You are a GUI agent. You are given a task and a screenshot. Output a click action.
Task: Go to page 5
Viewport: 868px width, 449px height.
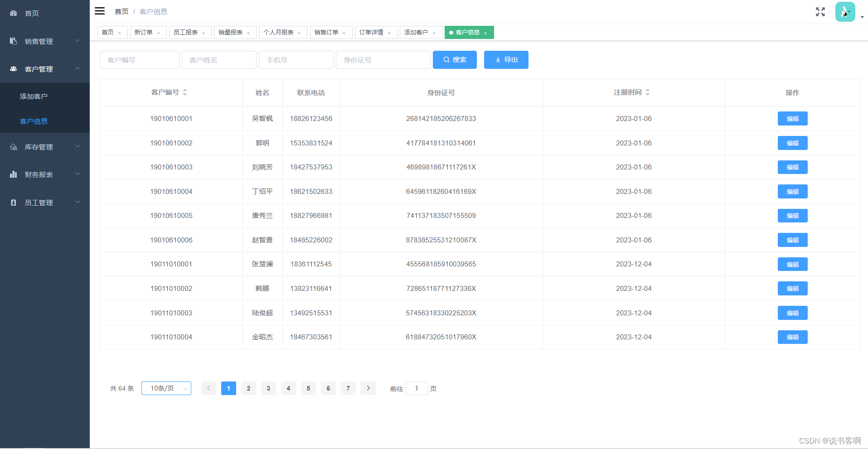pos(308,388)
